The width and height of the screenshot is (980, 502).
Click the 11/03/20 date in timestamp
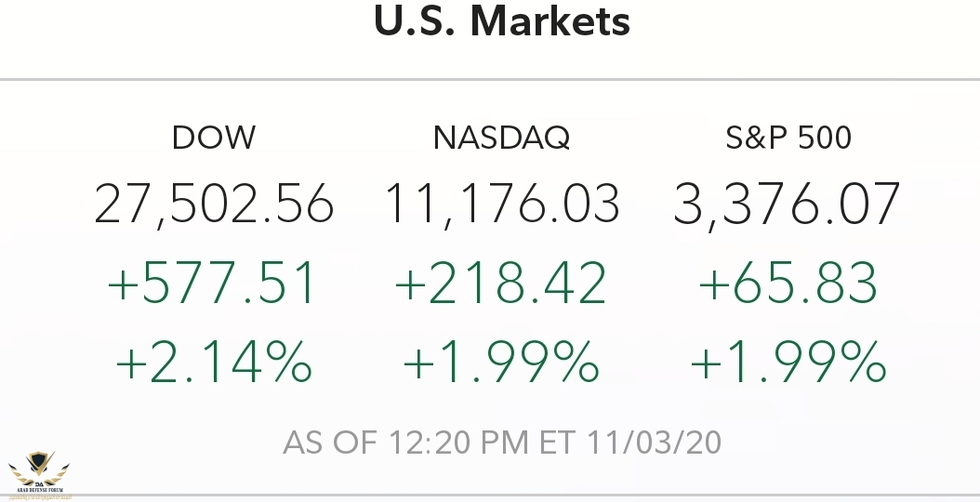[x=654, y=443]
